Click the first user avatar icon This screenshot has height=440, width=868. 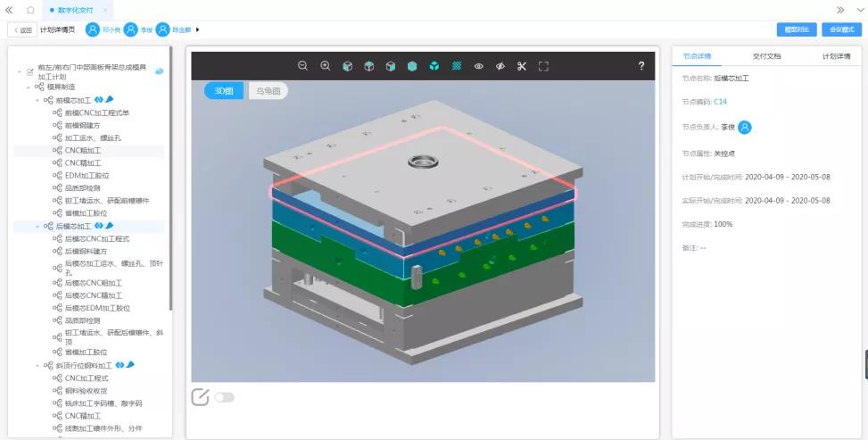(x=93, y=30)
